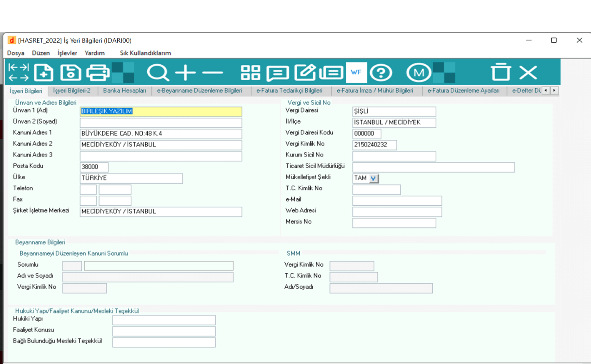Save the record using the disk icon
Screen dimensions: 591x364
(x=70, y=73)
